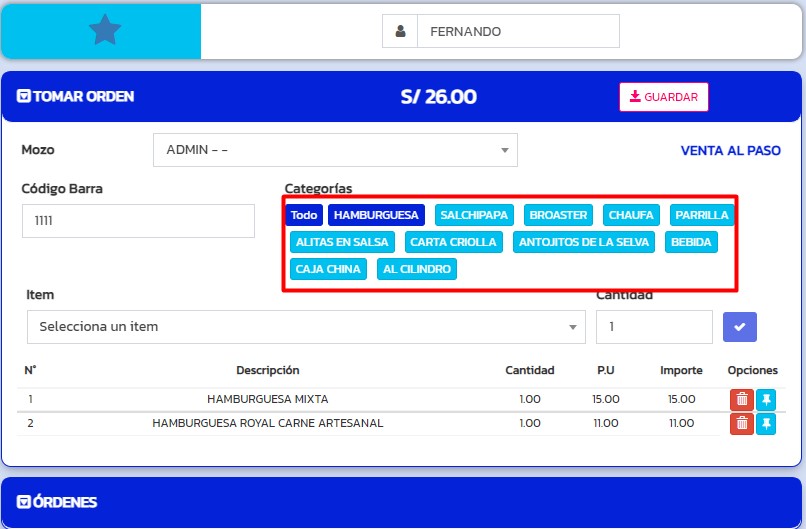
Task: Choose the SALCHIPAPA category
Action: click(x=474, y=215)
